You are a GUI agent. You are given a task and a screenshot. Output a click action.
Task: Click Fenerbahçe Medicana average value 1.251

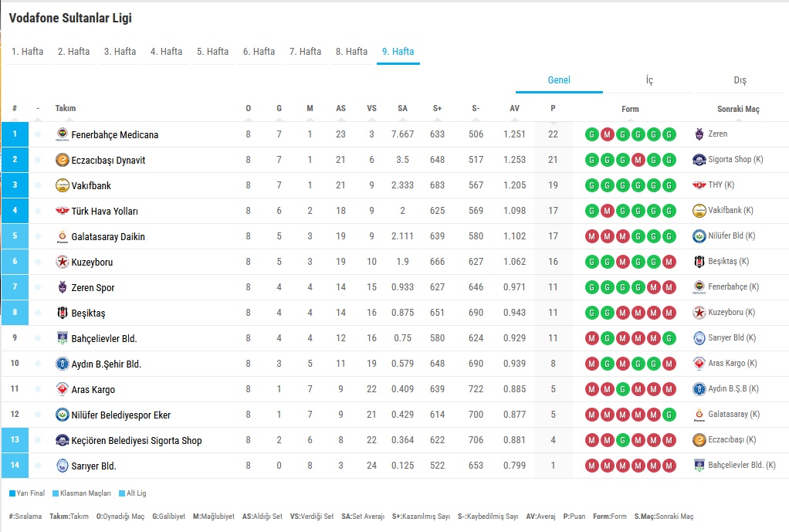[514, 134]
